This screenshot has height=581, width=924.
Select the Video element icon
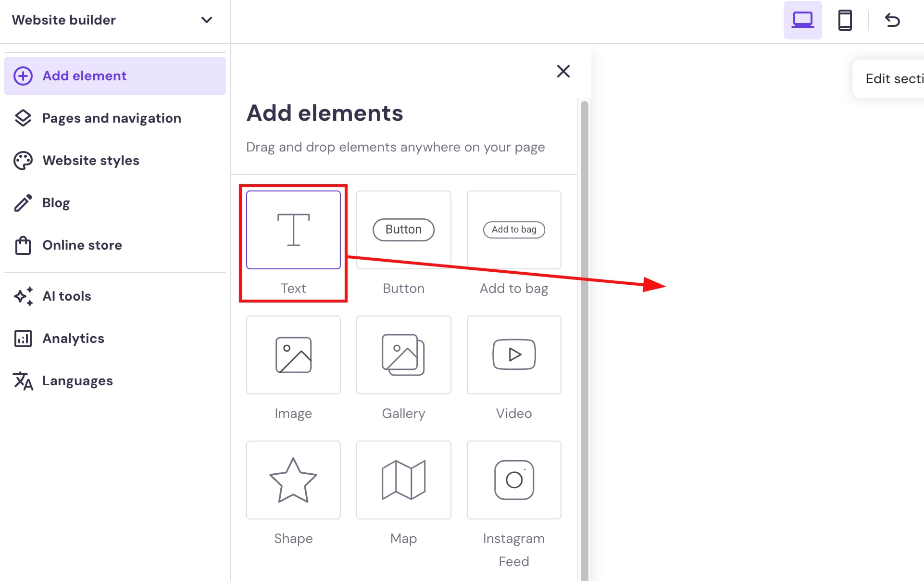[x=513, y=355]
